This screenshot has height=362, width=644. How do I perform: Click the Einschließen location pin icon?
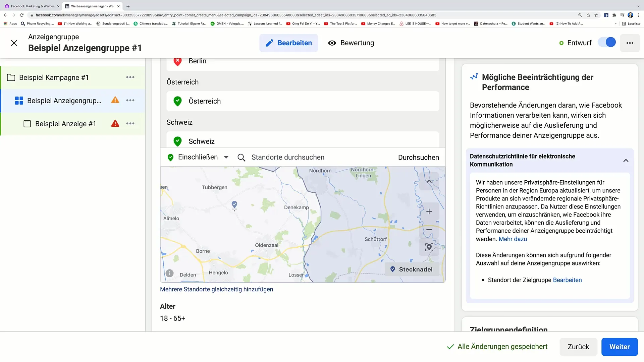coord(171,157)
